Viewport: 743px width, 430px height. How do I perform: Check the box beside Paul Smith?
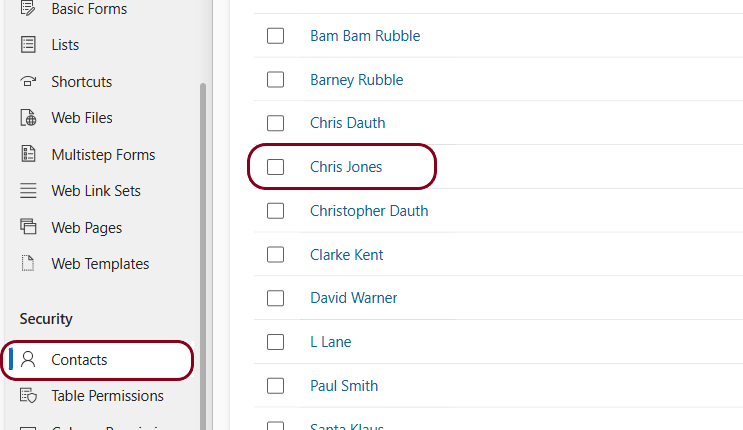point(275,386)
